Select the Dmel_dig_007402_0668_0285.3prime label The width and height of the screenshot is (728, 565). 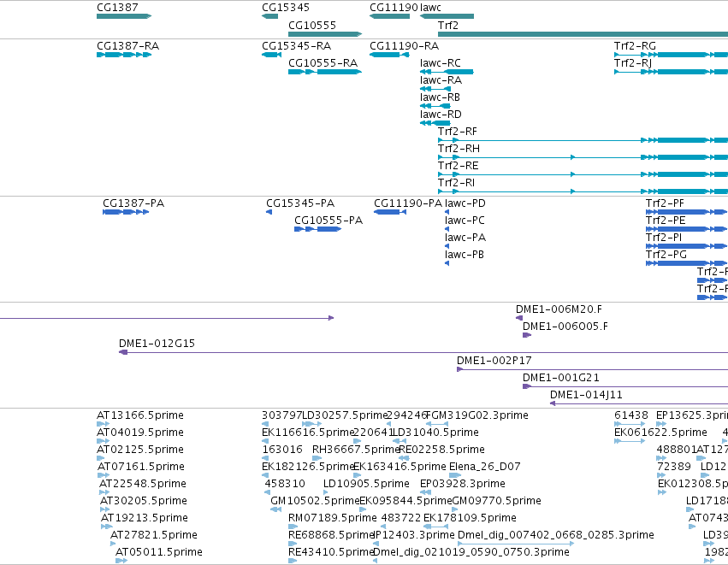coord(556,535)
